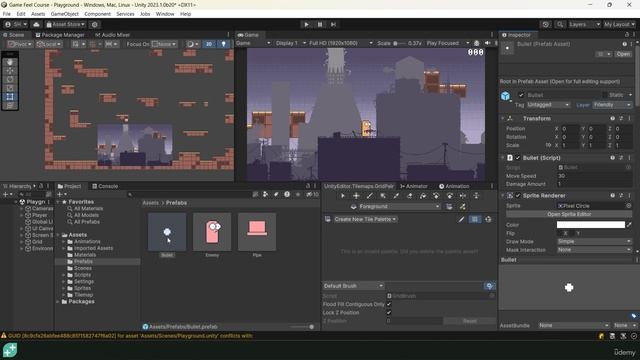Uncheck Lock Z Position
Image resolution: width=640 pixels, height=360 pixels.
[x=389, y=313]
